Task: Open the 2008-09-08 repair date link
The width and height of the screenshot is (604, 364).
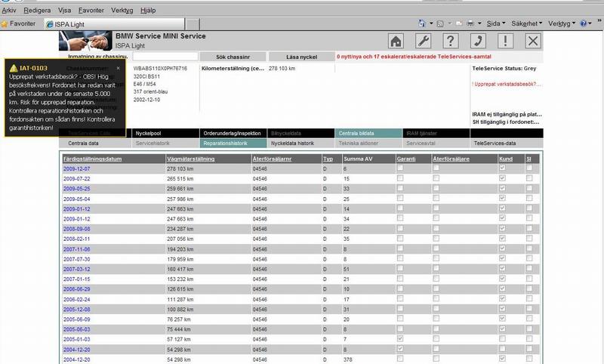Action: click(x=77, y=228)
